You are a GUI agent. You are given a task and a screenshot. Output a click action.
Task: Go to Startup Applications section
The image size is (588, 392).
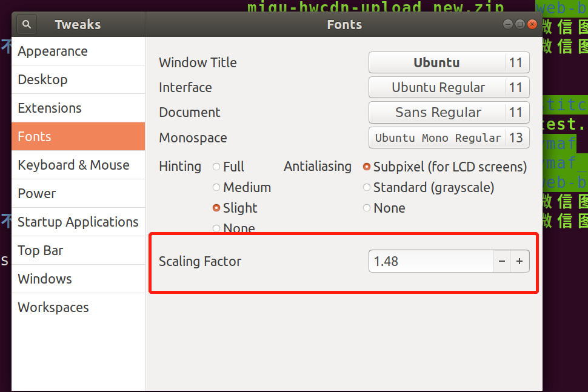78,222
